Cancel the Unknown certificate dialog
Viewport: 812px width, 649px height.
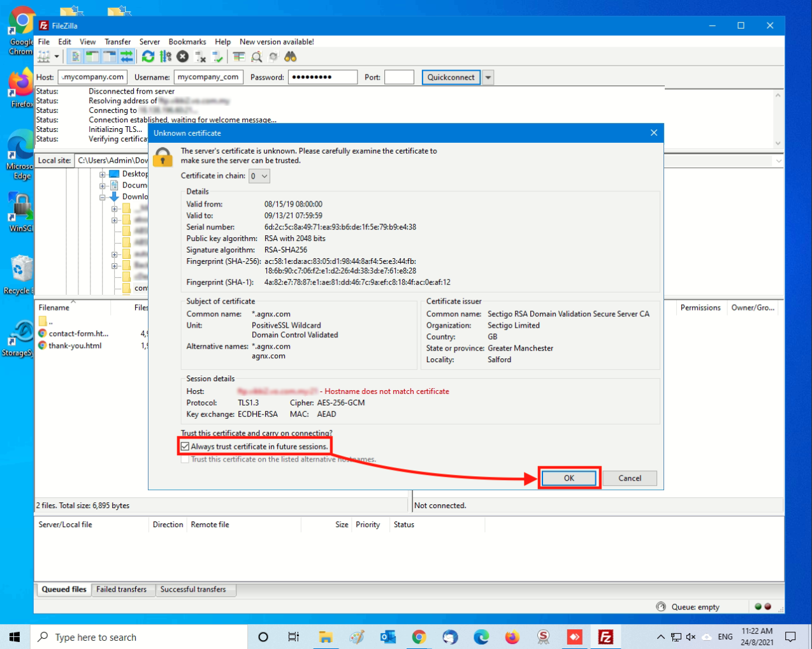pyautogui.click(x=629, y=478)
